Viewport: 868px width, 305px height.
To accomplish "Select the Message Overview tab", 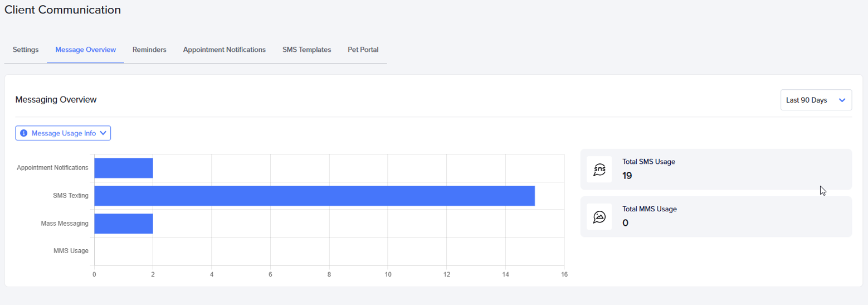I will pos(85,50).
